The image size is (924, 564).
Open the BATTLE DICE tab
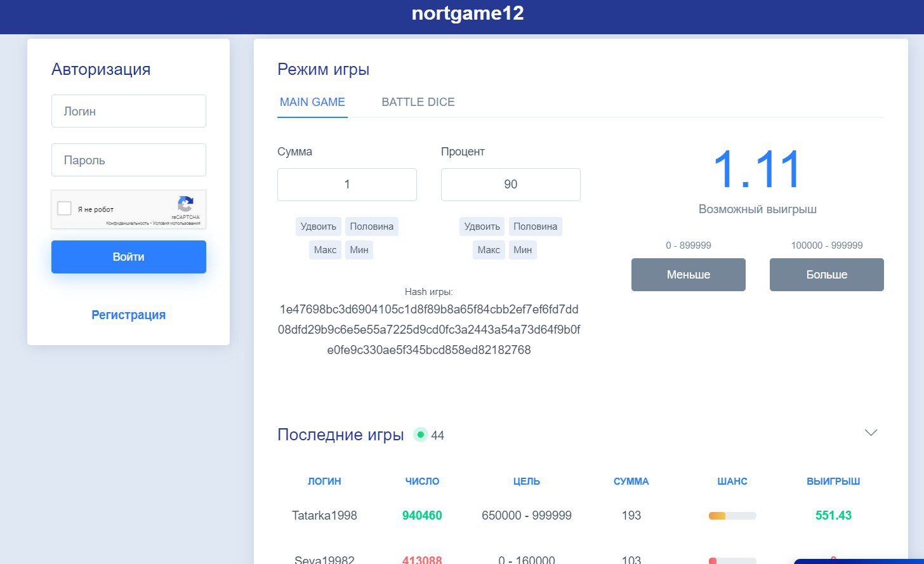point(418,102)
